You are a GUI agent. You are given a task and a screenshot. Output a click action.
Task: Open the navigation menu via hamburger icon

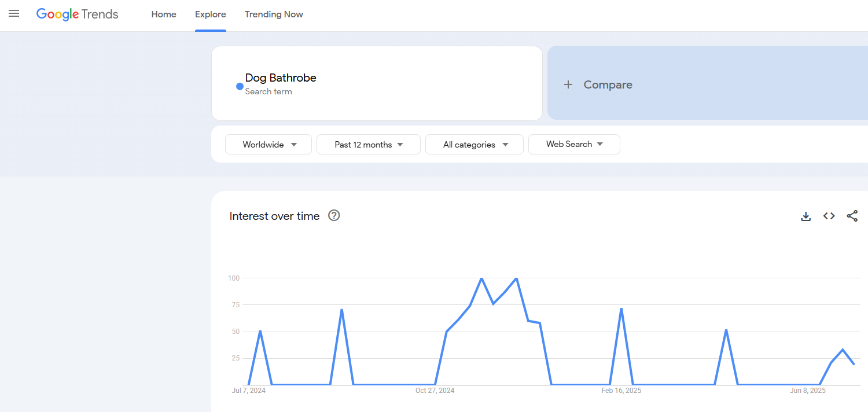(14, 14)
